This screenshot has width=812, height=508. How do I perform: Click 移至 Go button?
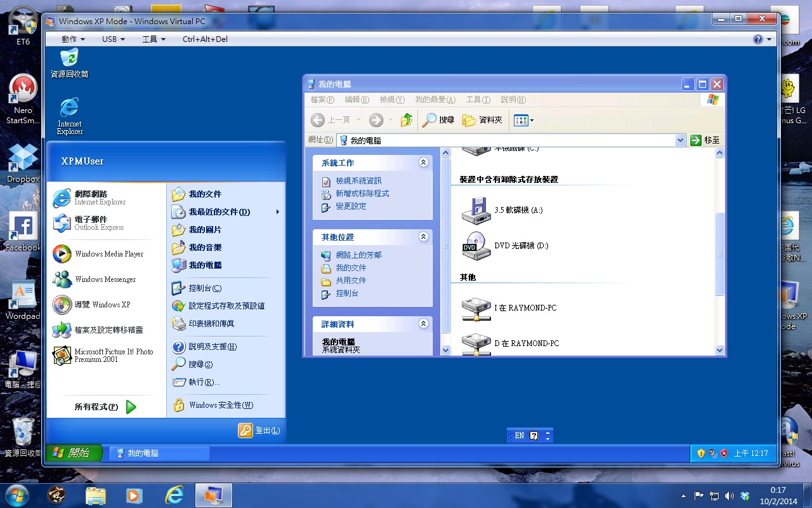705,140
